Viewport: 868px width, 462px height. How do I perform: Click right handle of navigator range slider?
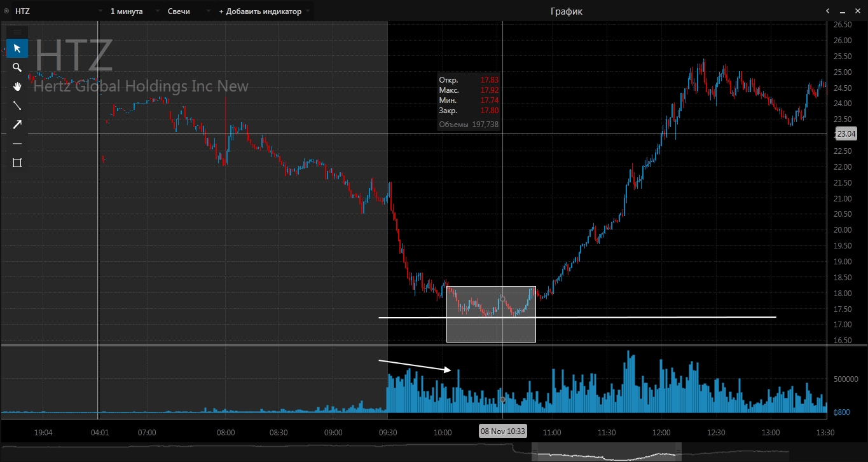[x=679, y=452]
